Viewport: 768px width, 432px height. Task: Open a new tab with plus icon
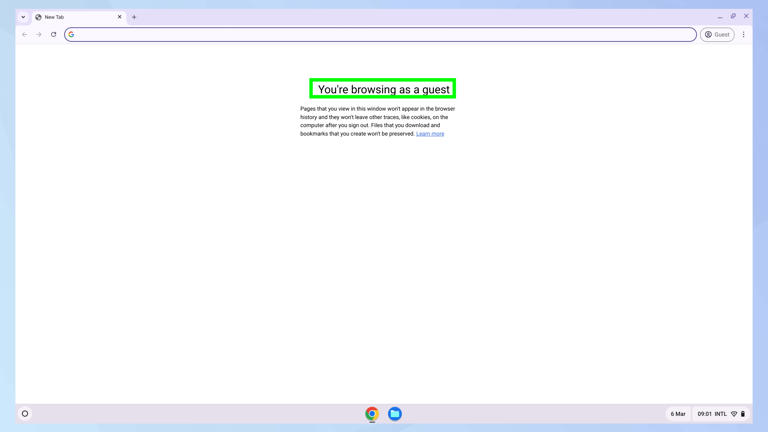pyautogui.click(x=134, y=17)
